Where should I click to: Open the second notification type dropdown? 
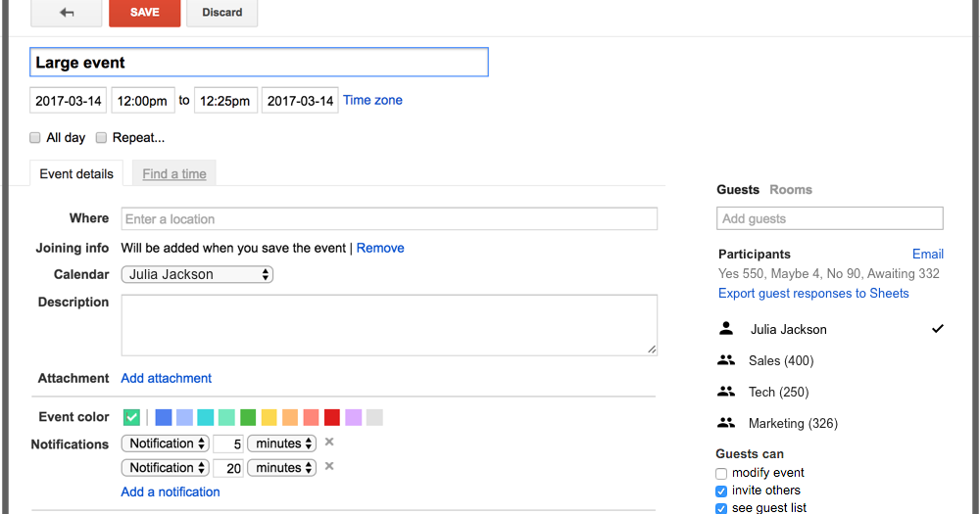click(165, 468)
